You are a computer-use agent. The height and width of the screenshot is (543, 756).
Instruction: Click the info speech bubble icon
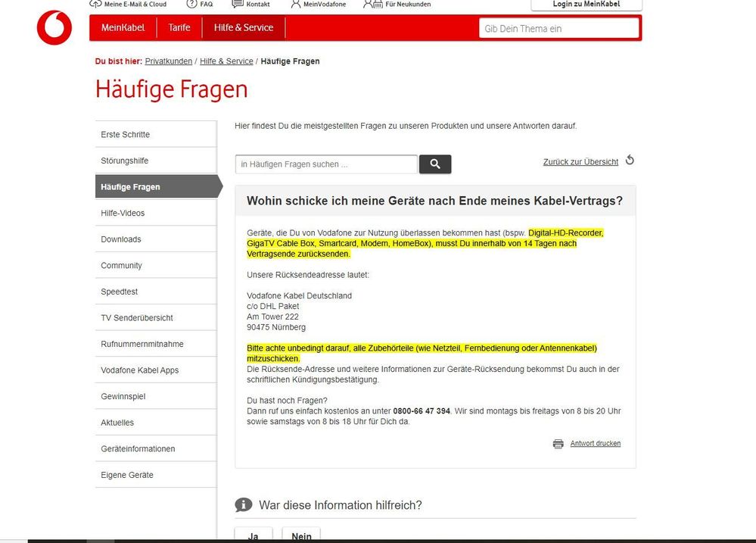244,505
